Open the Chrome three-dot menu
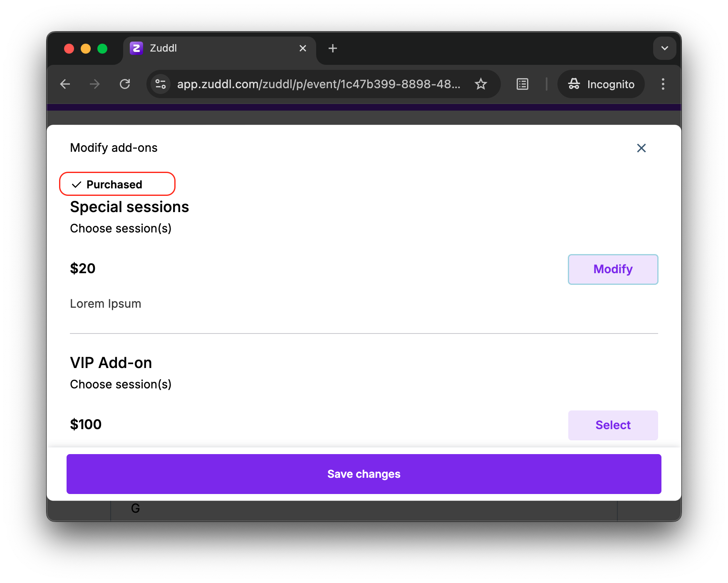 (663, 84)
